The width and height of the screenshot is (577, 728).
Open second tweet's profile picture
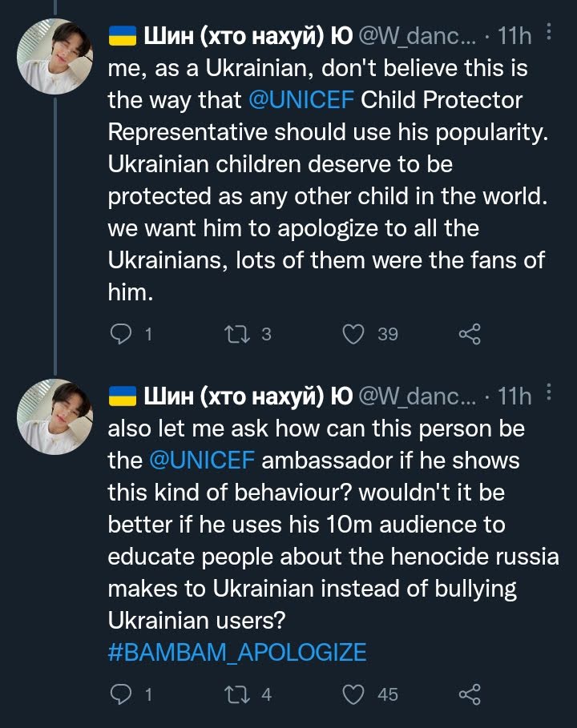(54, 415)
